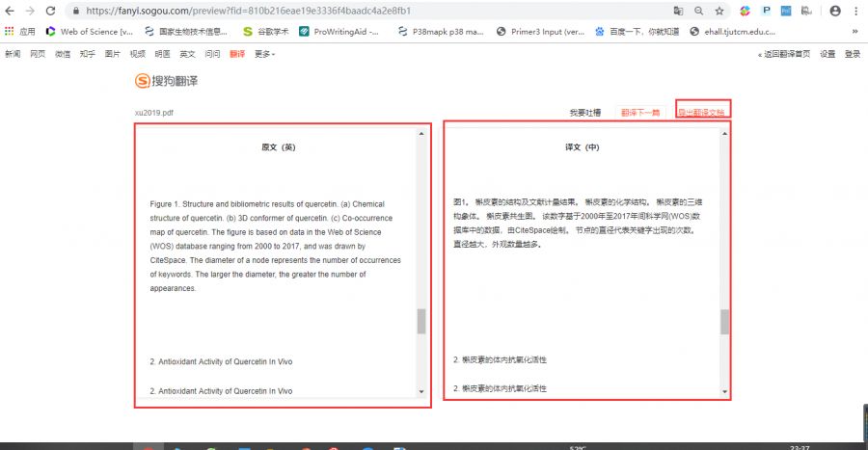Switch to the 明医 tab
The height and width of the screenshot is (450, 868).
(x=162, y=54)
